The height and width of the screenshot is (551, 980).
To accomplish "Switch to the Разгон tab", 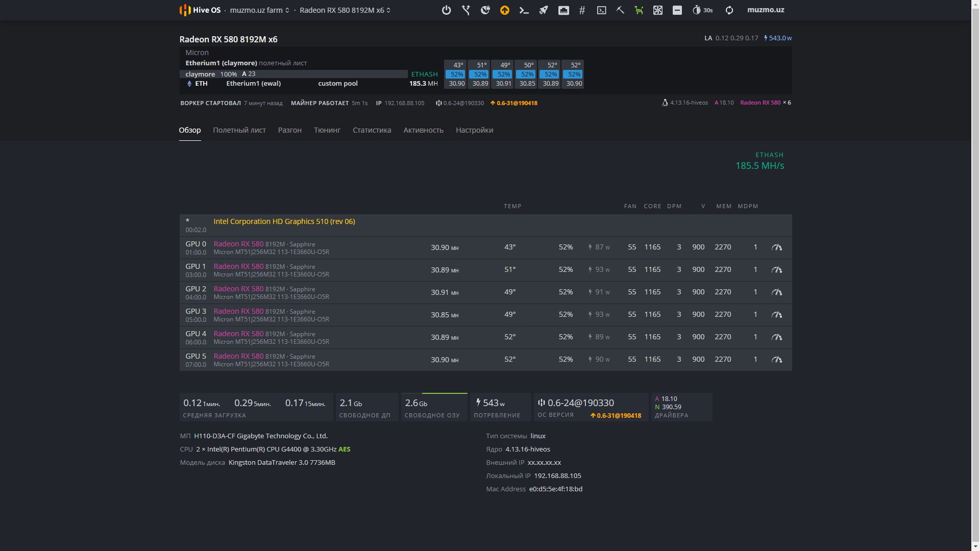I will (289, 130).
